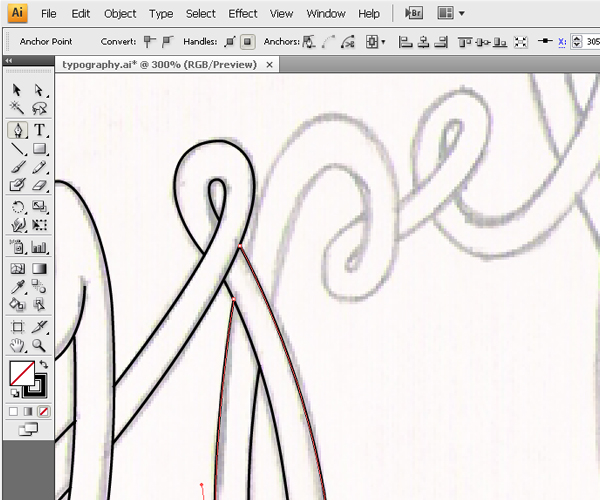Select the Selection (black arrow) tool
Image resolution: width=600 pixels, height=500 pixels.
click(17, 90)
